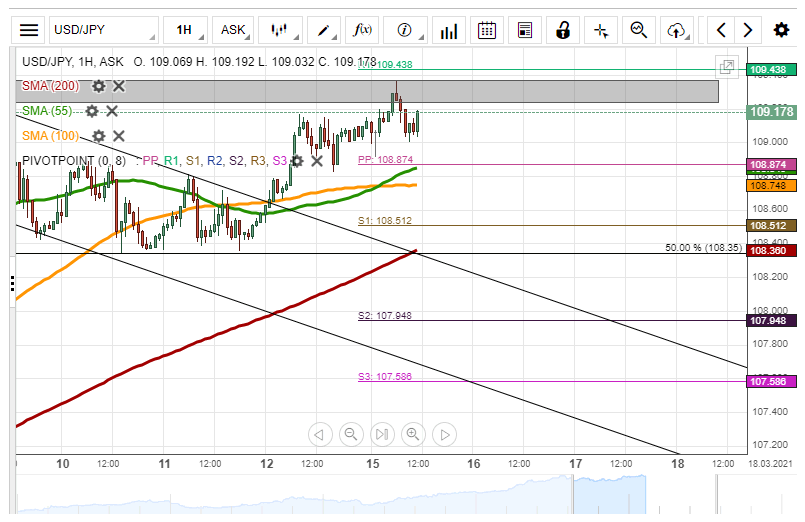Click the 107.586 S3 price tag
Image resolution: width=805 pixels, height=522 pixels.
[x=771, y=381]
